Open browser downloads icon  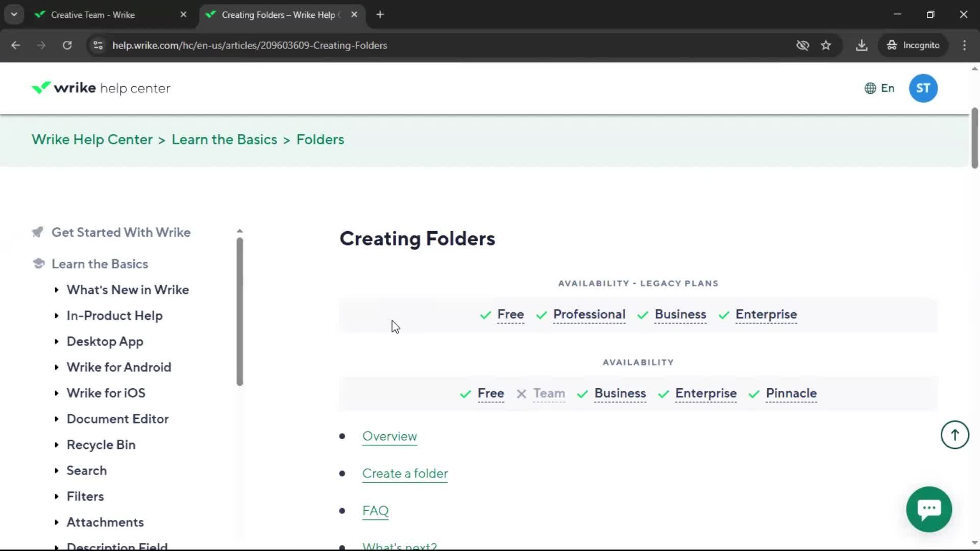point(862,45)
